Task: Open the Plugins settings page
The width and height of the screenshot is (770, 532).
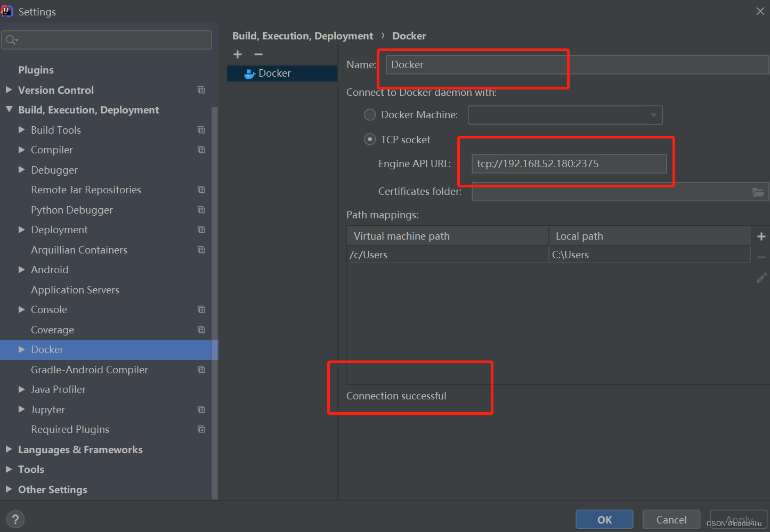Action: (36, 70)
